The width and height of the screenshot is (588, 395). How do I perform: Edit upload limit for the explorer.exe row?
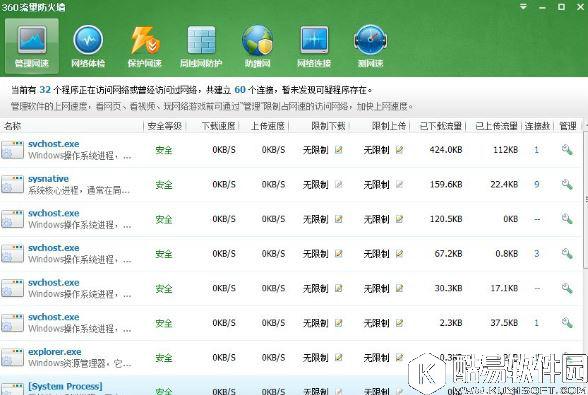399,358
